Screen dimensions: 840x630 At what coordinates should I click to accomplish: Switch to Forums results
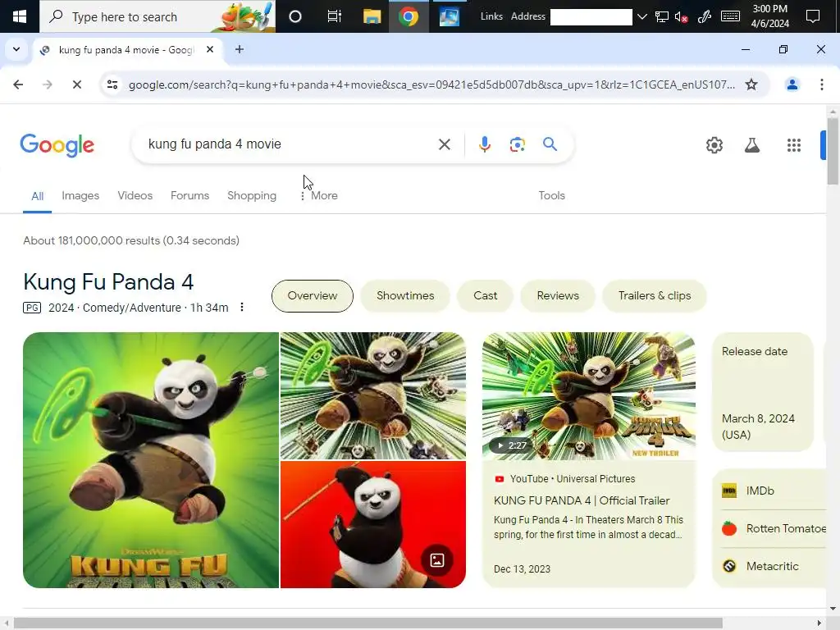coord(189,195)
